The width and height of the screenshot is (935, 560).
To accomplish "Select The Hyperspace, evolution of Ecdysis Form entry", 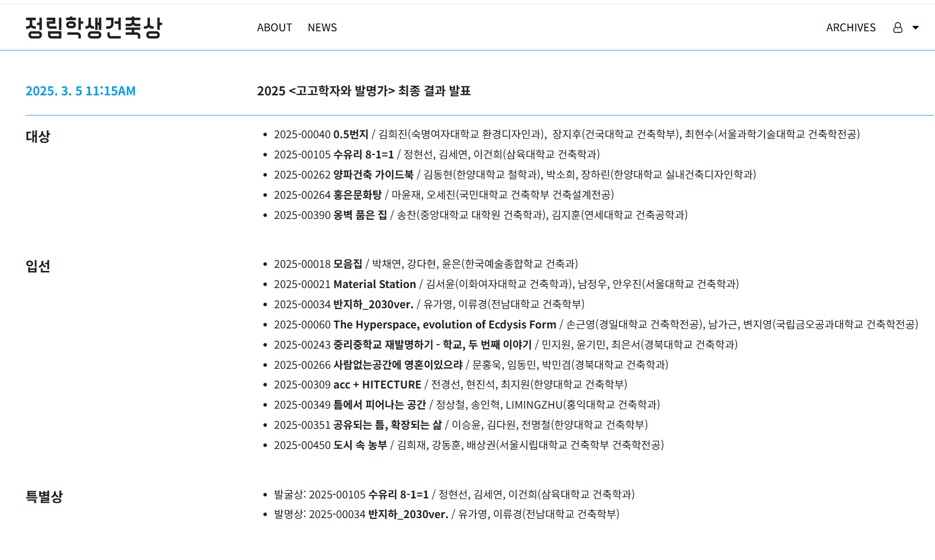I will [596, 324].
